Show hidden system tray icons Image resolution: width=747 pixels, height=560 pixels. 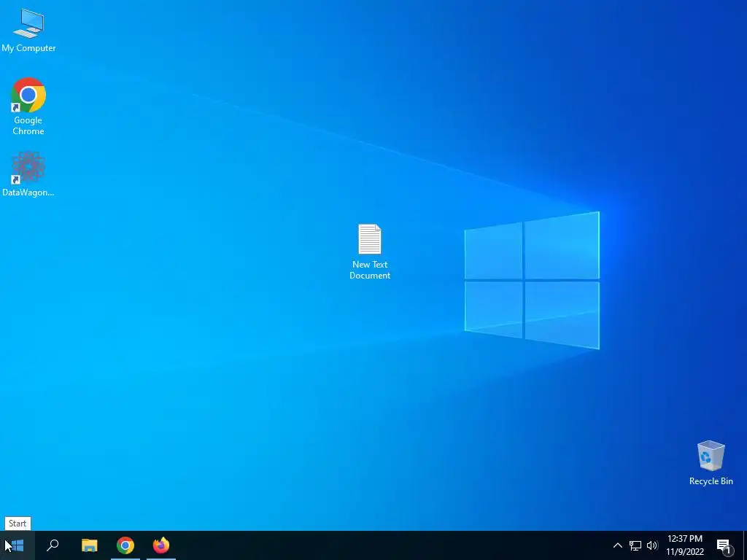click(617, 545)
